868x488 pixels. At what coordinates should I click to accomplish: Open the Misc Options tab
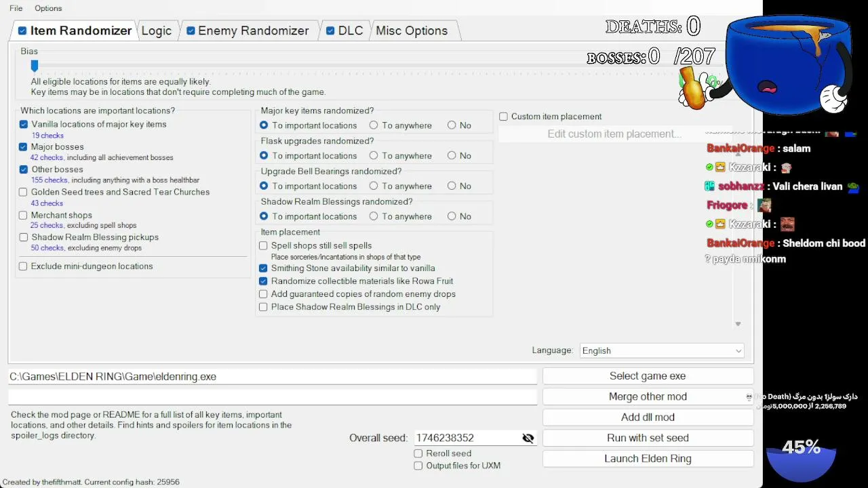[x=412, y=30]
